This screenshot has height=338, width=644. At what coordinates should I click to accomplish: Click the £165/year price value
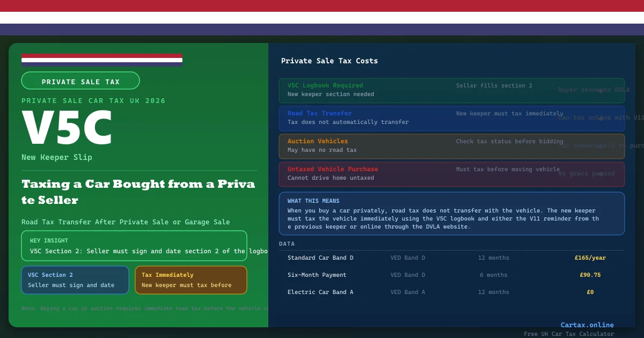(x=590, y=258)
